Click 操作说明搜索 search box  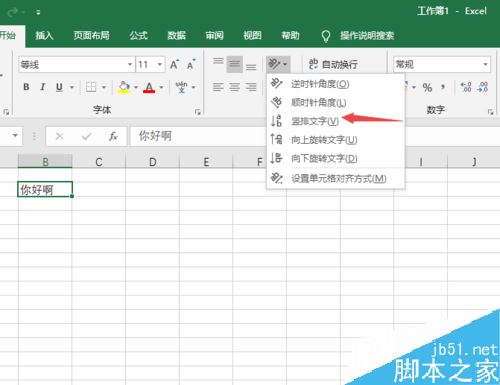point(367,35)
